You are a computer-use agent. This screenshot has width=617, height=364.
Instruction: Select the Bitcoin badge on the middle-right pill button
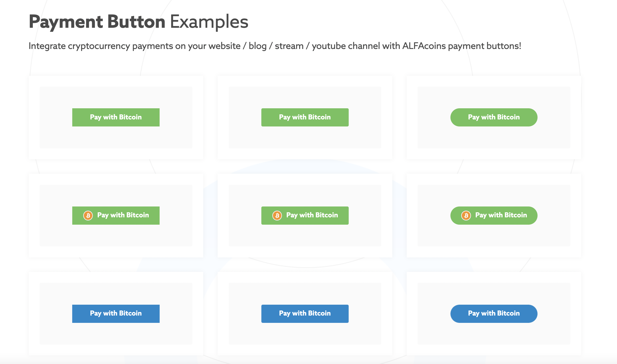466,215
